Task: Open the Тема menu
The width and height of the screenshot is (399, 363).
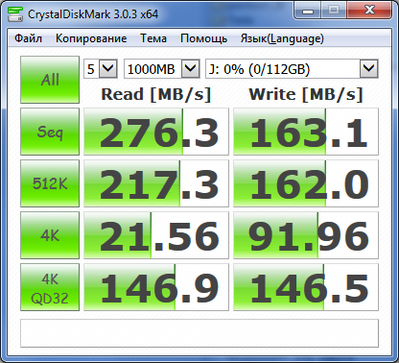Action: click(153, 38)
